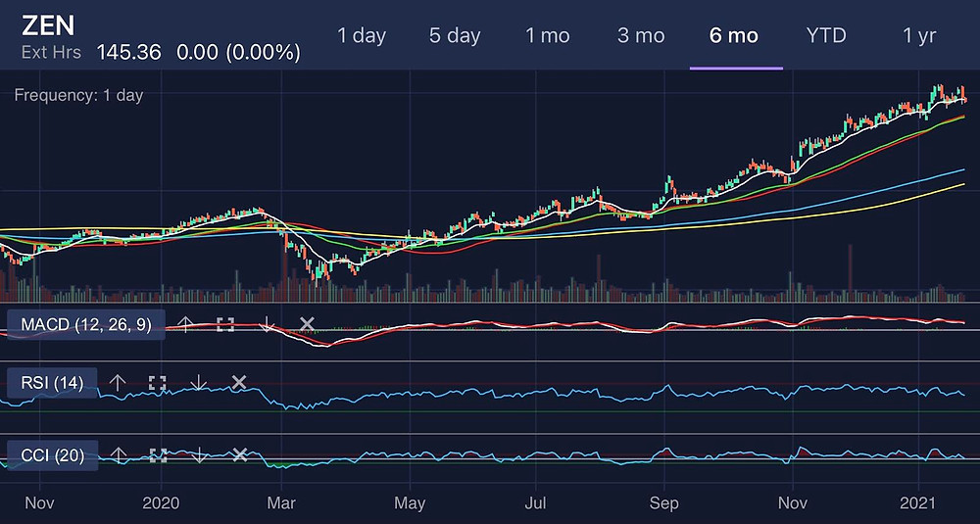Image resolution: width=980 pixels, height=524 pixels.
Task: Click the 2020 date axis label
Action: 162,502
